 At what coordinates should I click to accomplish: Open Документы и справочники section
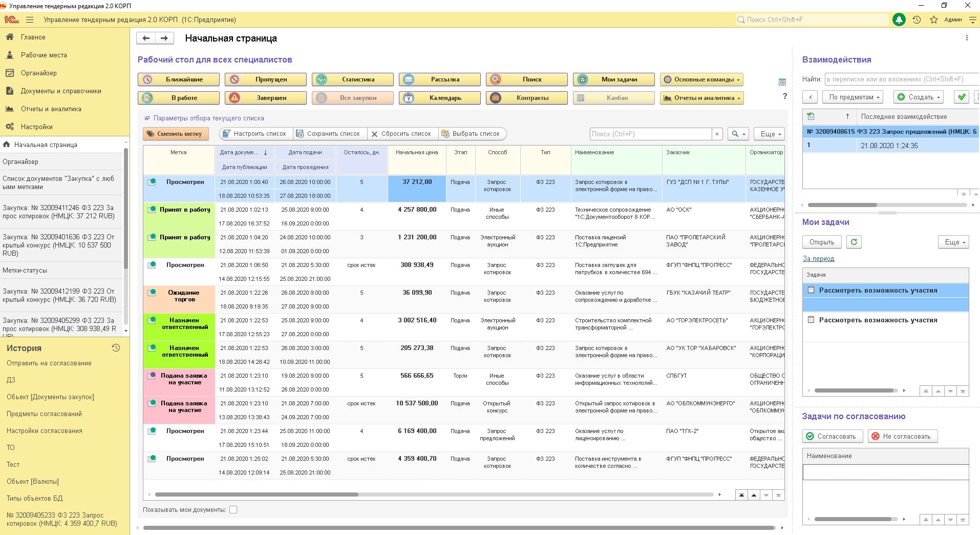pos(61,91)
